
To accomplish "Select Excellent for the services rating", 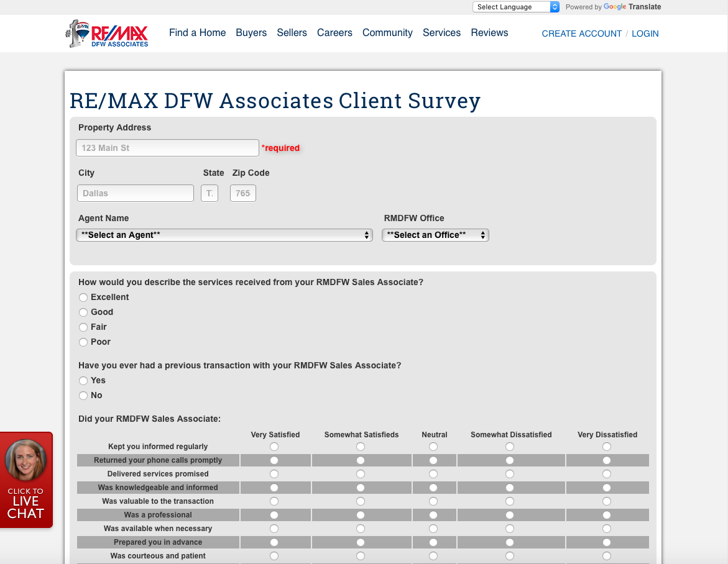I will [x=83, y=297].
